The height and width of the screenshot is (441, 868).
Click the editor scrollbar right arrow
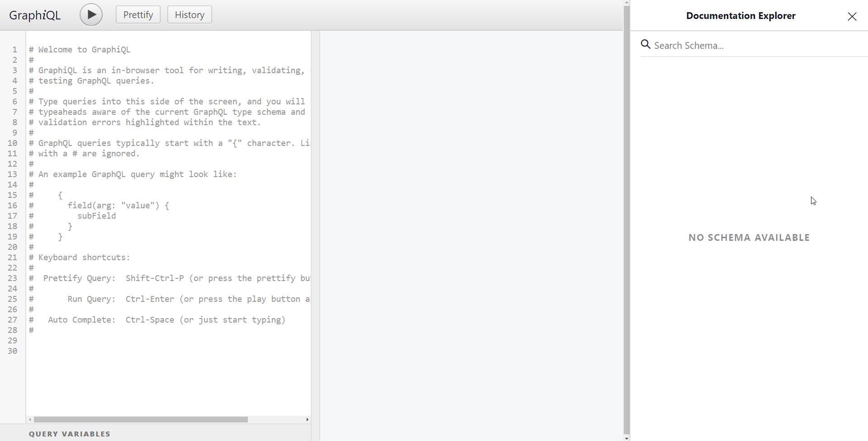[308, 420]
